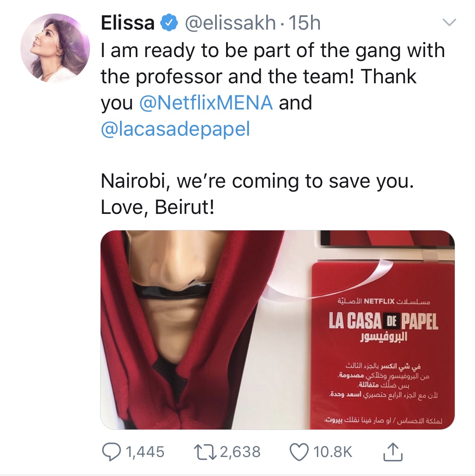The image size is (475, 476).
Task: Like the tweet with the heart icon
Action: click(x=299, y=452)
